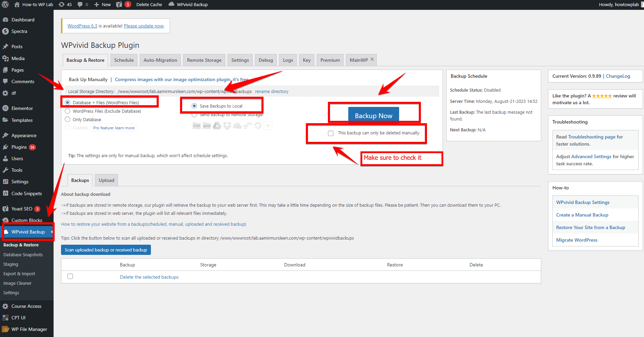Select the DigitalOcean Spaces storage icon
Viewport: 644px width, 337px height.
point(258,126)
